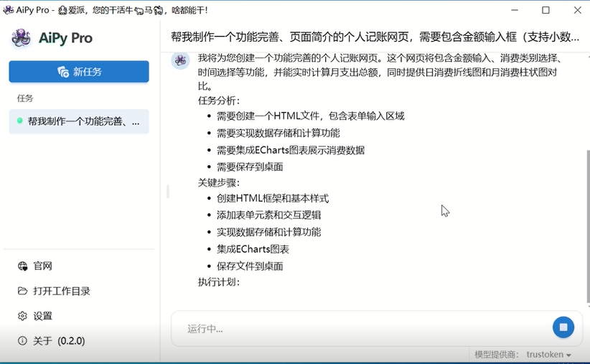Image resolution: width=590 pixels, height=364 pixels.
Task: Click 任务分析: heading text
Action: coord(219,101)
